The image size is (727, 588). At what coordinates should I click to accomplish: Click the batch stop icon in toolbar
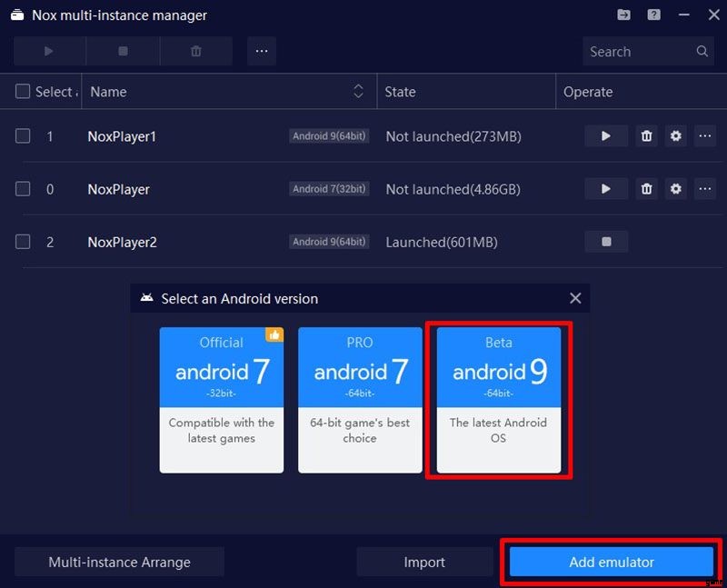[x=123, y=51]
